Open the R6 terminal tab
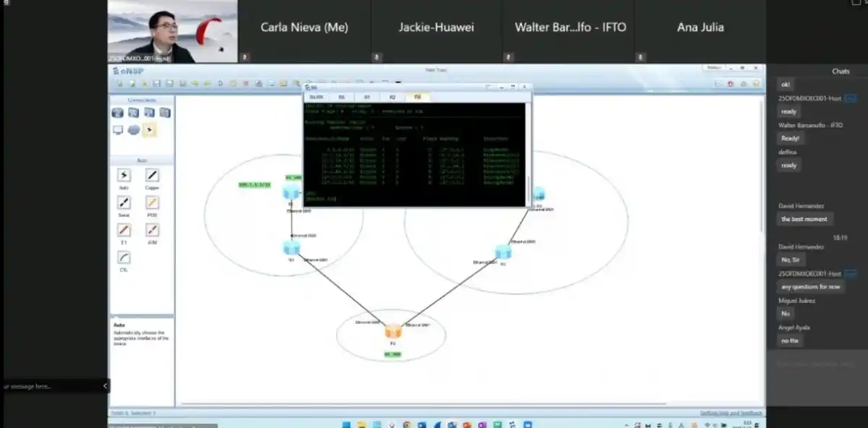 pos(341,97)
